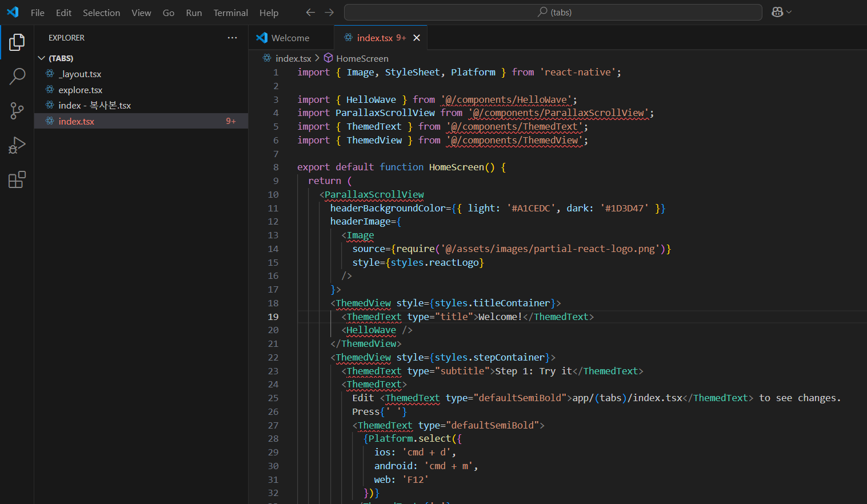Go forward with the right arrow
Screen dimensions: 867x504
coord(329,12)
